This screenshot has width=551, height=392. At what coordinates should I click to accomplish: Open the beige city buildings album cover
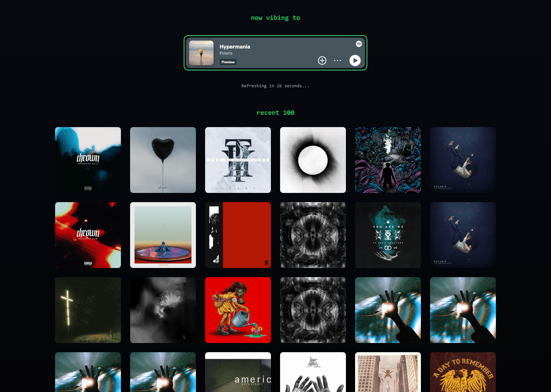click(388, 372)
